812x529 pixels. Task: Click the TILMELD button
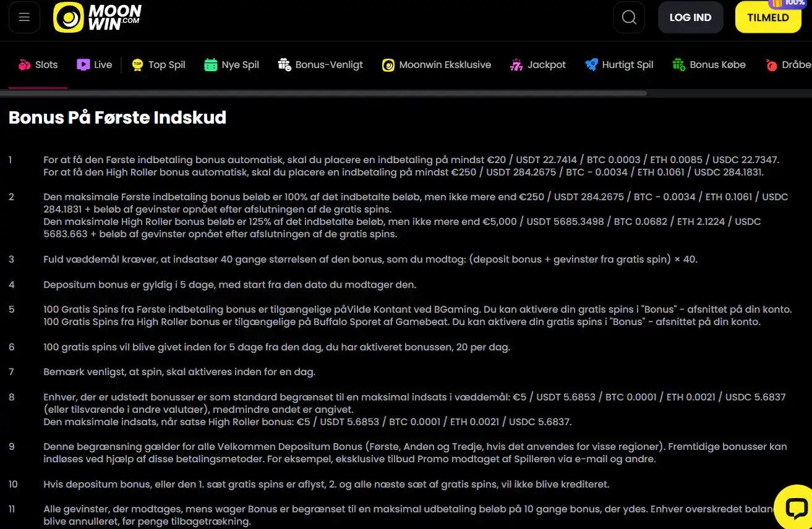coord(768,17)
